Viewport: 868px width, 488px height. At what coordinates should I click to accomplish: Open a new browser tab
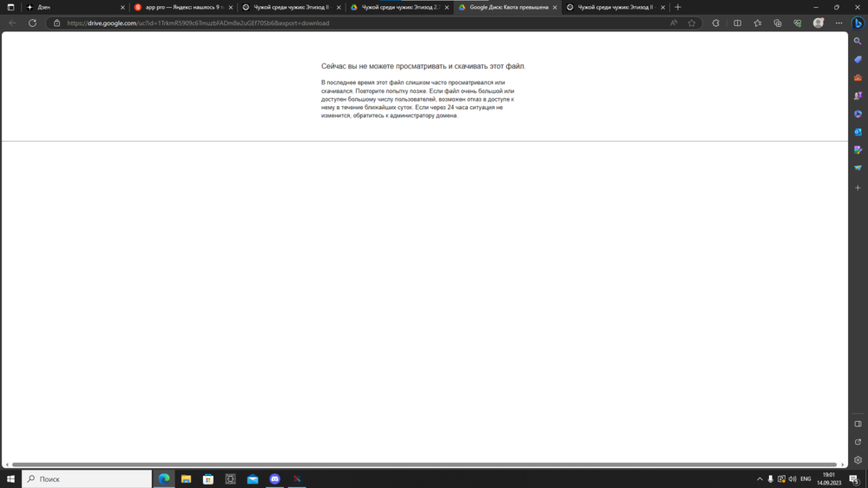678,7
